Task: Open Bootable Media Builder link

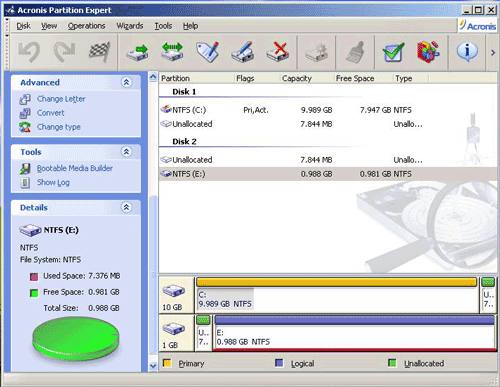Action: [75, 168]
